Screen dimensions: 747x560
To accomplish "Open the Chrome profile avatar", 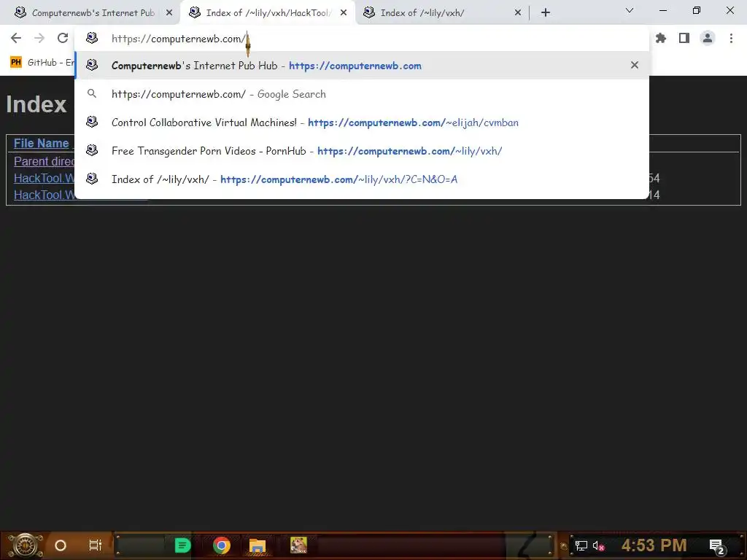I will 708,38.
